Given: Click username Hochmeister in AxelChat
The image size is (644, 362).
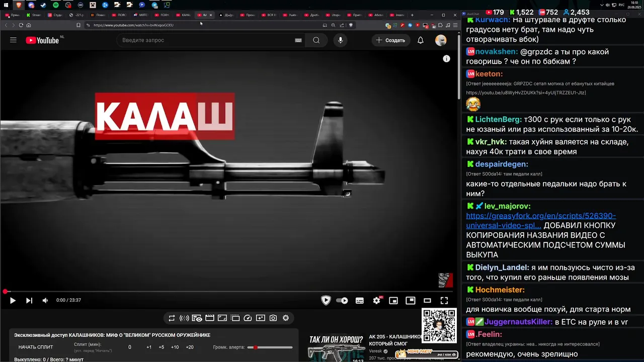Looking at the screenshot, I should (x=500, y=290).
